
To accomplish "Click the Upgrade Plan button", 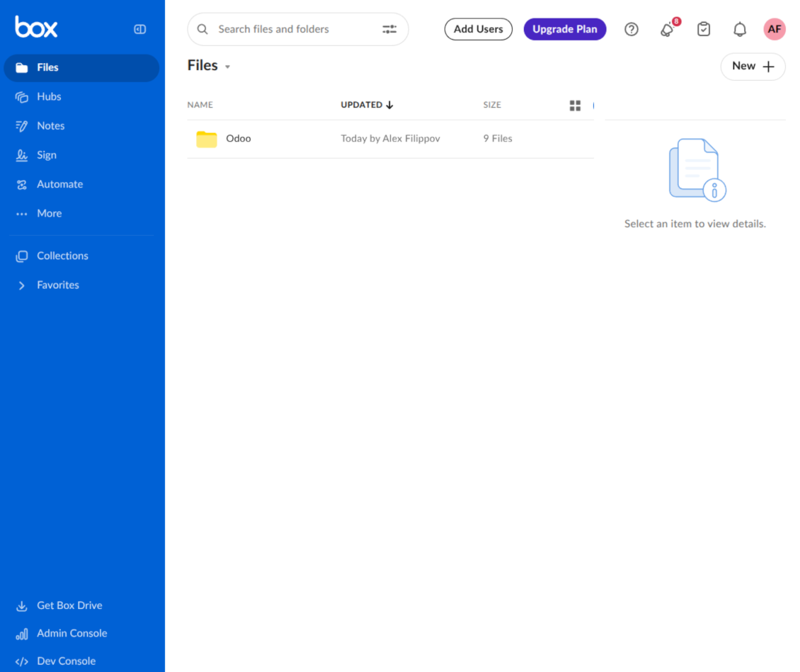I will click(x=564, y=29).
